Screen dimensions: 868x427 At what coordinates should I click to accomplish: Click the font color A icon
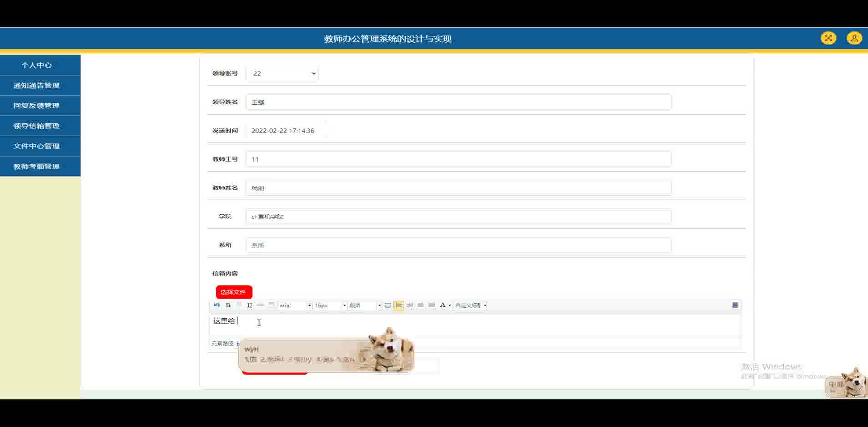pyautogui.click(x=442, y=305)
